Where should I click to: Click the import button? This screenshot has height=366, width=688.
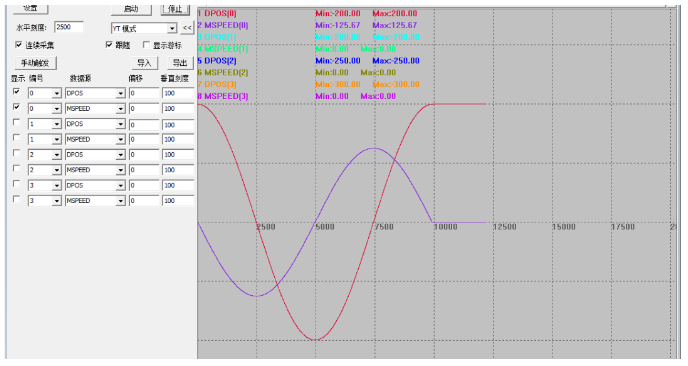point(144,63)
